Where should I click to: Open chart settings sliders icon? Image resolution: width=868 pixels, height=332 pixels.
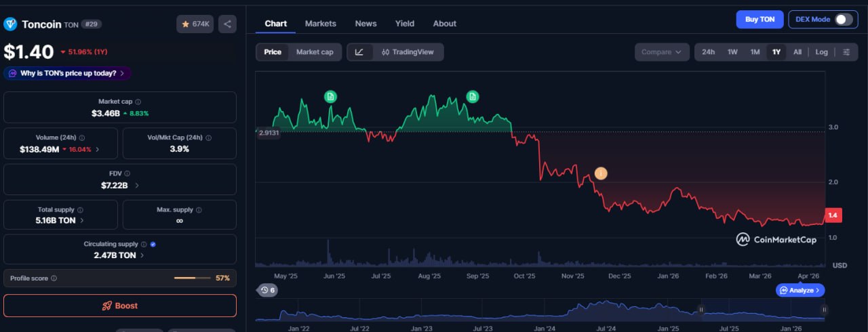(846, 52)
